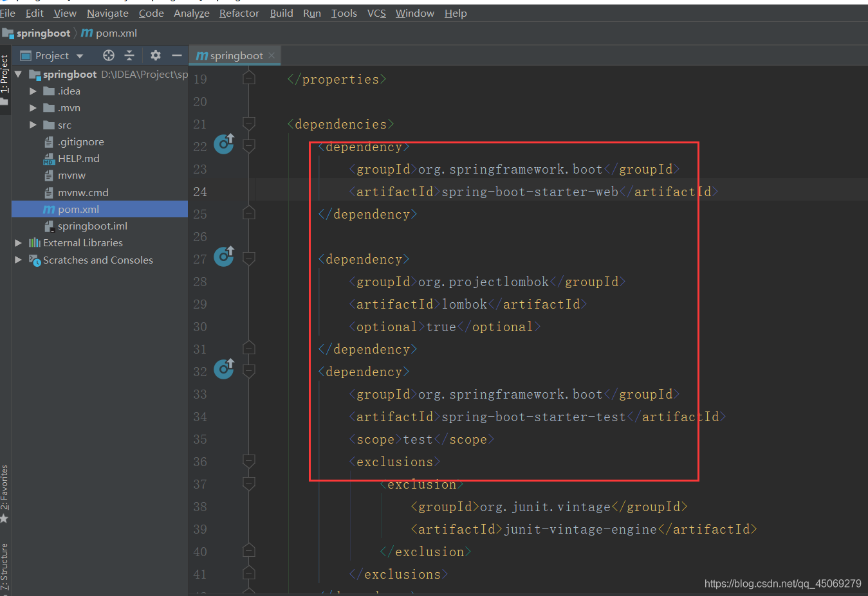The width and height of the screenshot is (868, 596).
Task: Expand Scratches and Consoles node
Action: pos(18,260)
